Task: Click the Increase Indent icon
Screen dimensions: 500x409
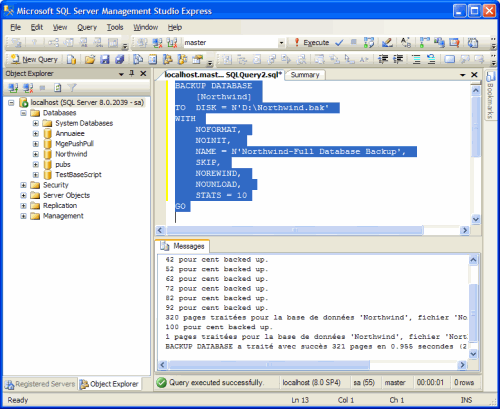Action: click(398, 60)
